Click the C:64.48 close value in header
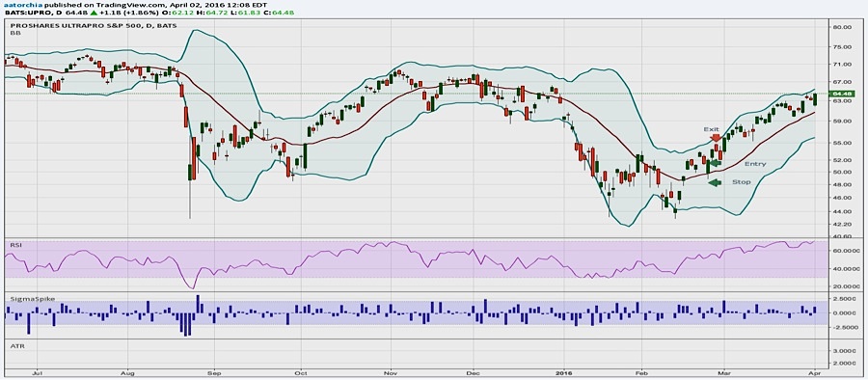 click(279, 13)
